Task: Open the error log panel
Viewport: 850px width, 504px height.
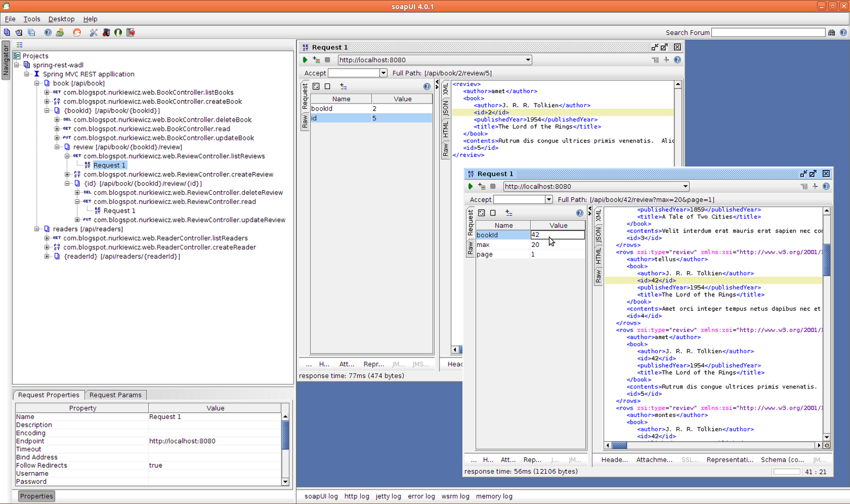Action: coord(421,496)
